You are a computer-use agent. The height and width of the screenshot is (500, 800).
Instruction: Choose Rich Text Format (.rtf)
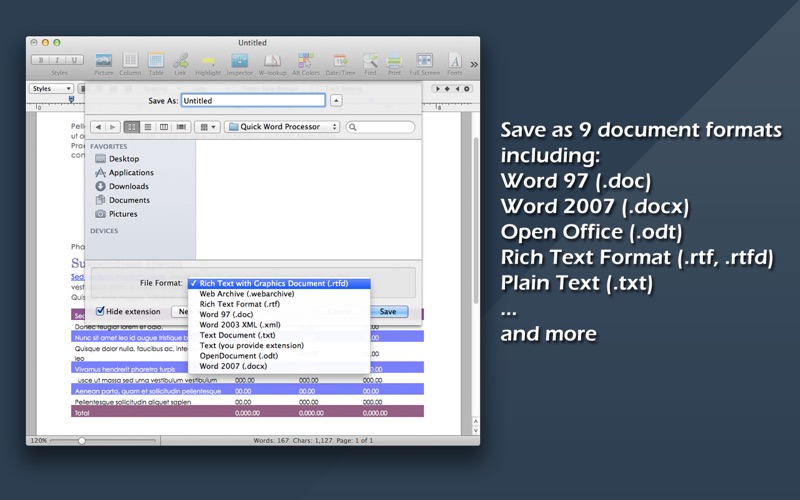pyautogui.click(x=279, y=304)
